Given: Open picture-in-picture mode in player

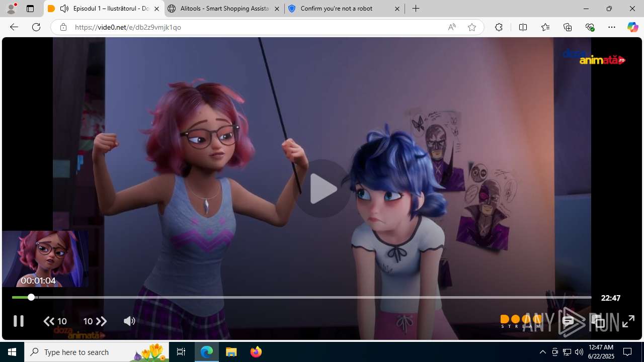Looking at the screenshot, I should pyautogui.click(x=598, y=321).
